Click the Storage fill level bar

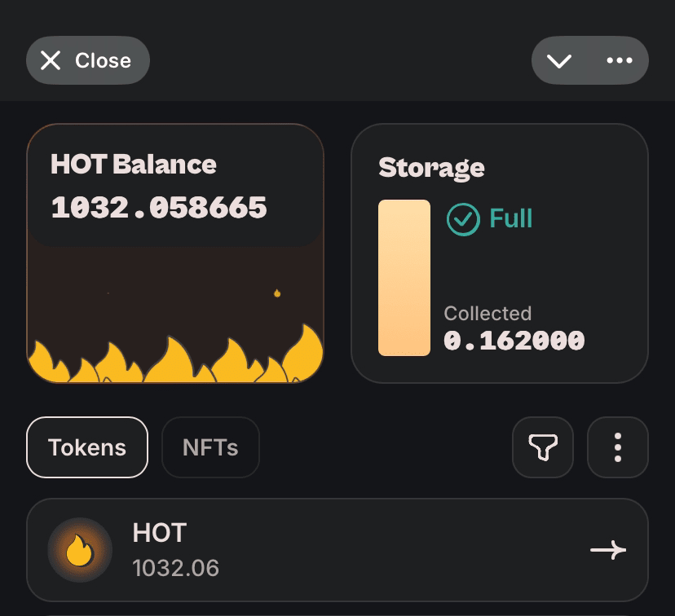tap(405, 278)
